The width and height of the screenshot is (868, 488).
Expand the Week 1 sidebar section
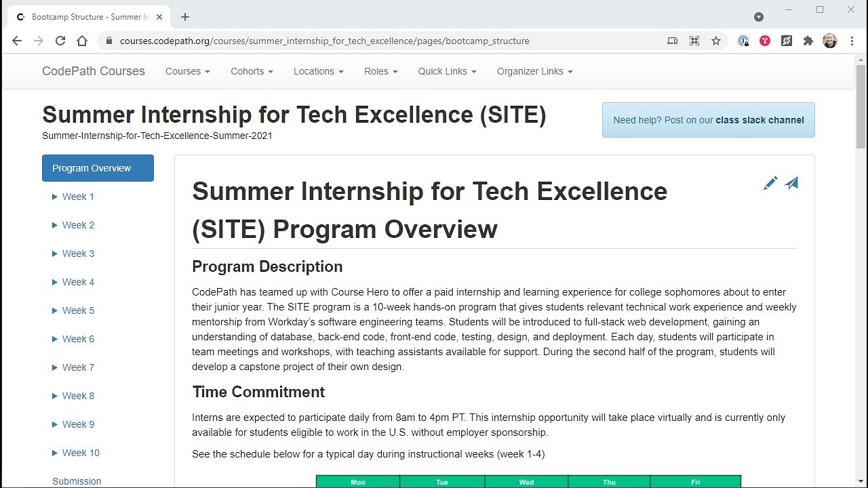click(x=77, y=197)
